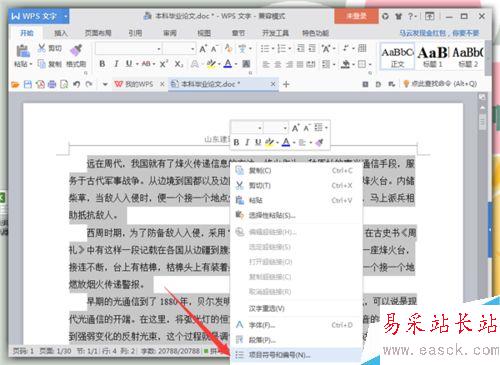
Task: Switch to the 审阅 ribbon tab
Action: click(x=170, y=33)
